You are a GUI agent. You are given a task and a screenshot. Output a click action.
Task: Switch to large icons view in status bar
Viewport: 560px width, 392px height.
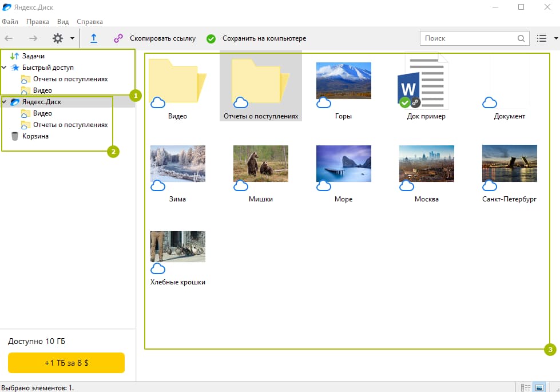(x=539, y=387)
